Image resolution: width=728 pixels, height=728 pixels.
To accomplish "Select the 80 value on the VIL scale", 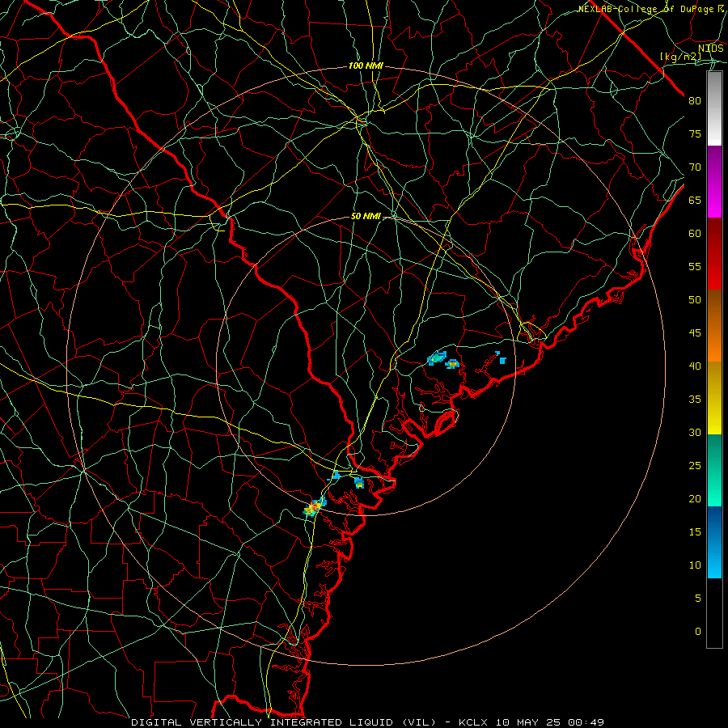I will click(x=695, y=101).
